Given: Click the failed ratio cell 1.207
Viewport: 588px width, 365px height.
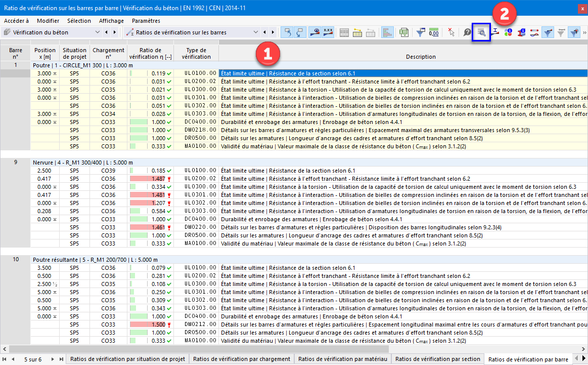Looking at the screenshot, I should pyautogui.click(x=150, y=203).
